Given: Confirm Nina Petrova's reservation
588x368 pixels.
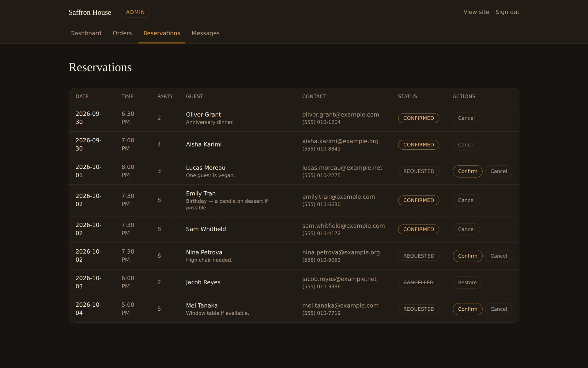Looking at the screenshot, I should [x=467, y=256].
